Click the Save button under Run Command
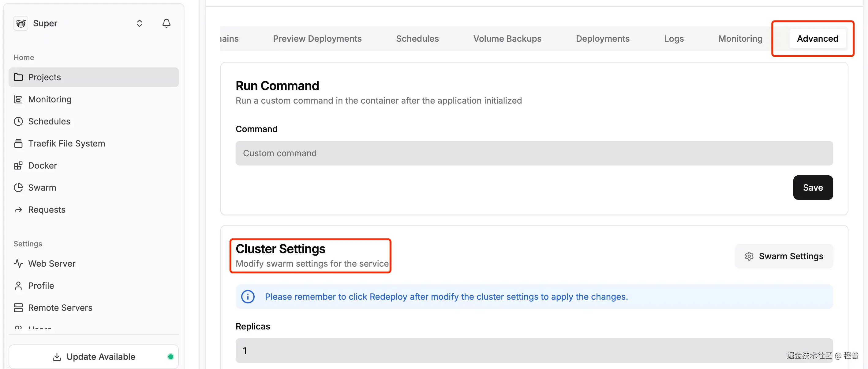868x369 pixels. pyautogui.click(x=812, y=188)
